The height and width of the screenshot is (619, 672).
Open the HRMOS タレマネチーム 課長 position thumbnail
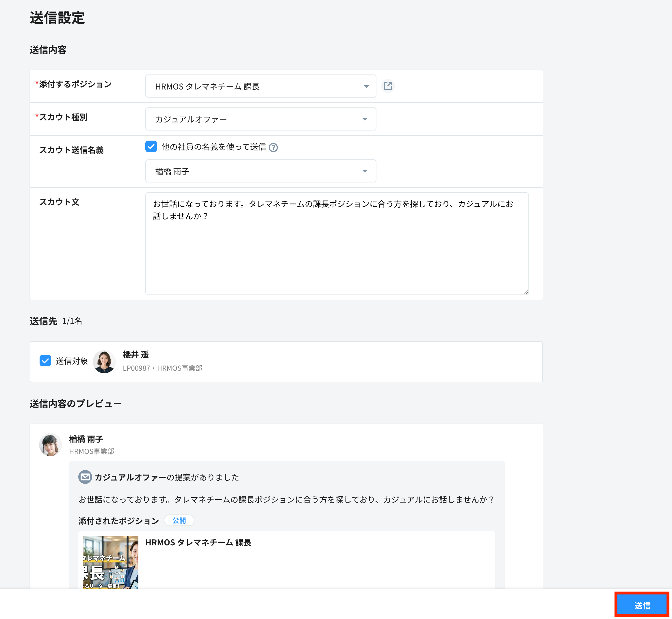(111, 562)
